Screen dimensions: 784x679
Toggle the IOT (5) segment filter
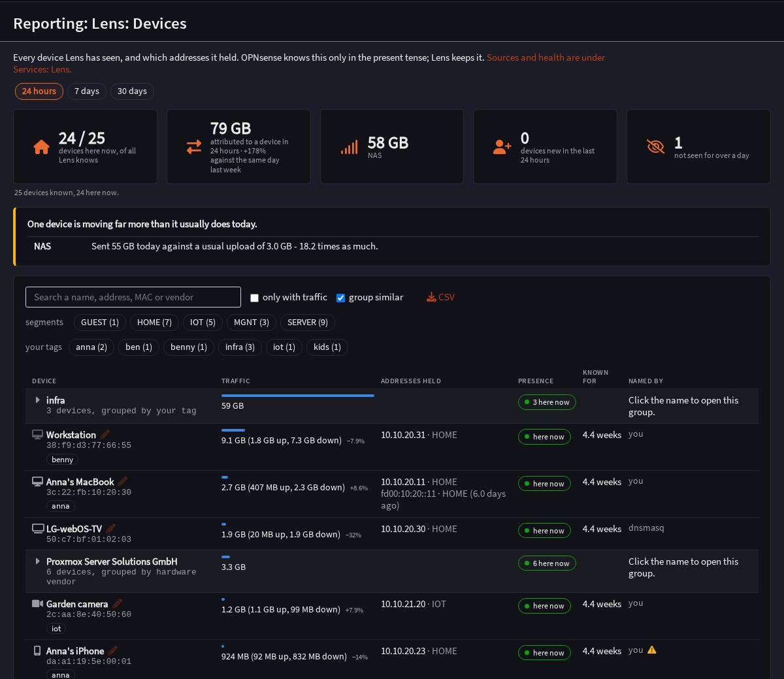point(203,323)
